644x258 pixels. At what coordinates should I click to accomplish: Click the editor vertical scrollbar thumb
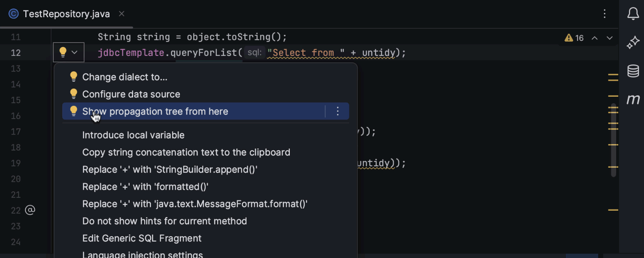[x=614, y=140]
